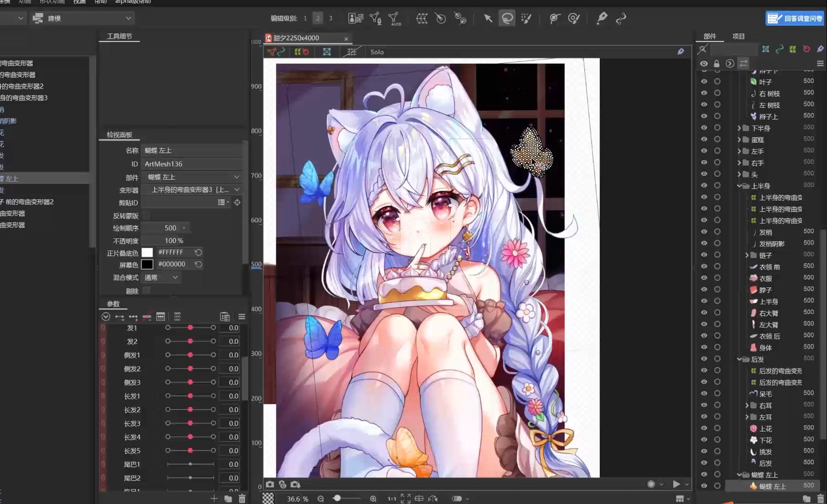Click the zoom in magnifier

point(373,498)
